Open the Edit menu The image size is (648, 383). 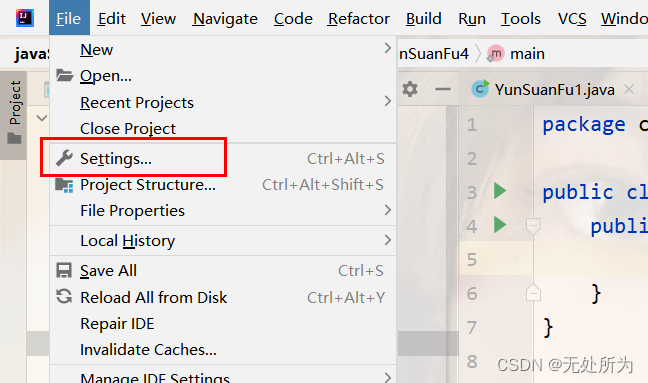(x=112, y=19)
